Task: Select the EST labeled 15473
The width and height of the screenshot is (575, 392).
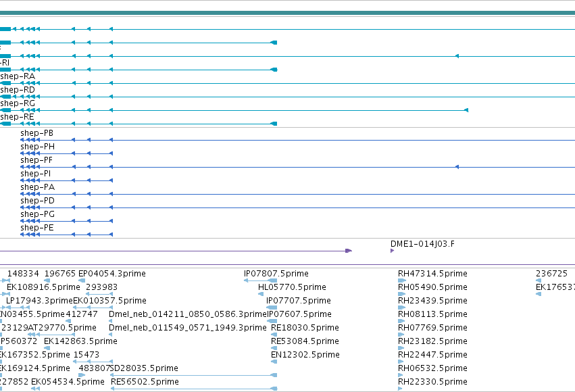Action: [86, 355]
